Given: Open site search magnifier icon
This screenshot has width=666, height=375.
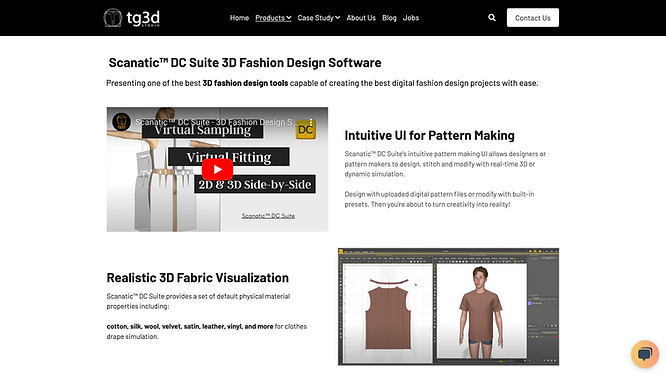Looking at the screenshot, I should [492, 18].
